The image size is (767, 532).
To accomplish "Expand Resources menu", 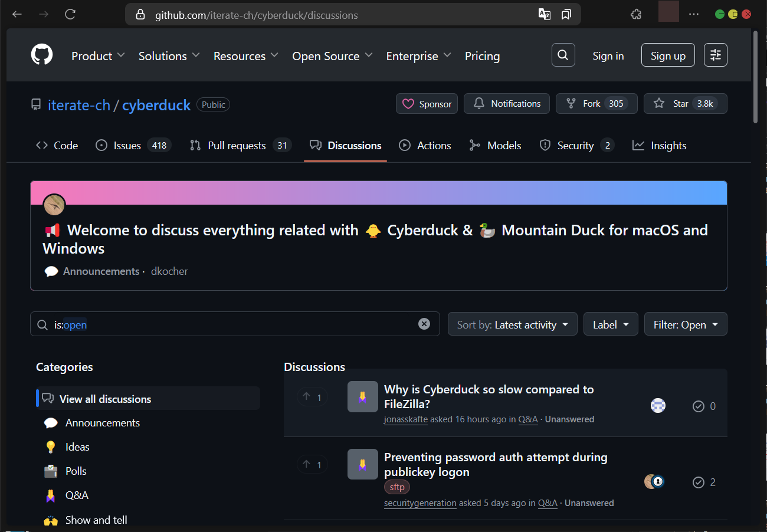I will pyautogui.click(x=245, y=56).
